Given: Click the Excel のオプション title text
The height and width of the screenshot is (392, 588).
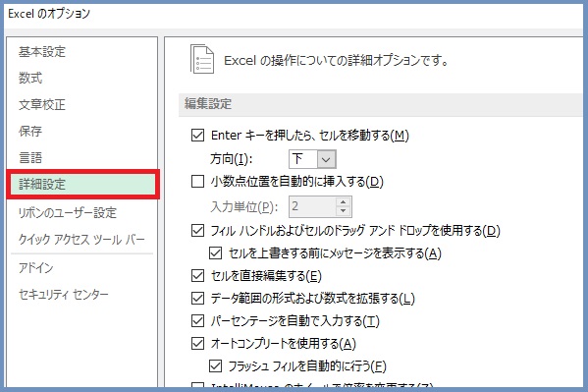Looking at the screenshot, I should coord(49,14).
